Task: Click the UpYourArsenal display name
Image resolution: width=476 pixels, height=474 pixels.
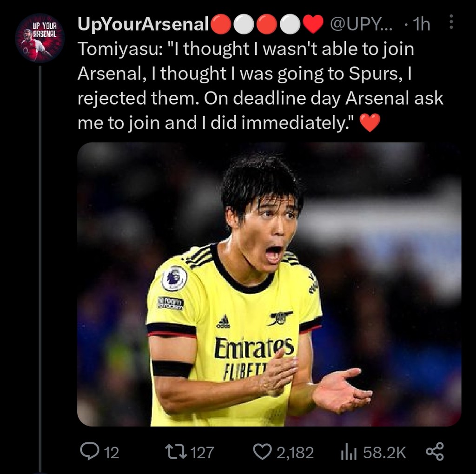Action: 143,25
